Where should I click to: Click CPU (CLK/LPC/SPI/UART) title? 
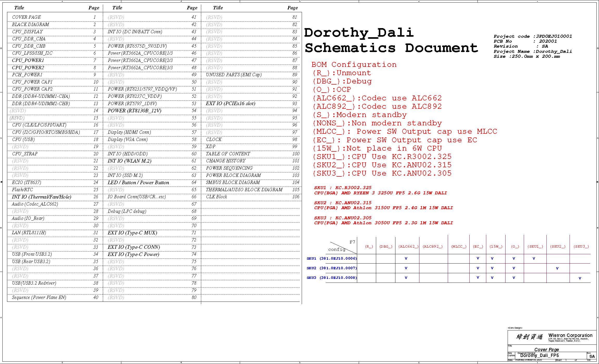pyautogui.click(x=39, y=125)
